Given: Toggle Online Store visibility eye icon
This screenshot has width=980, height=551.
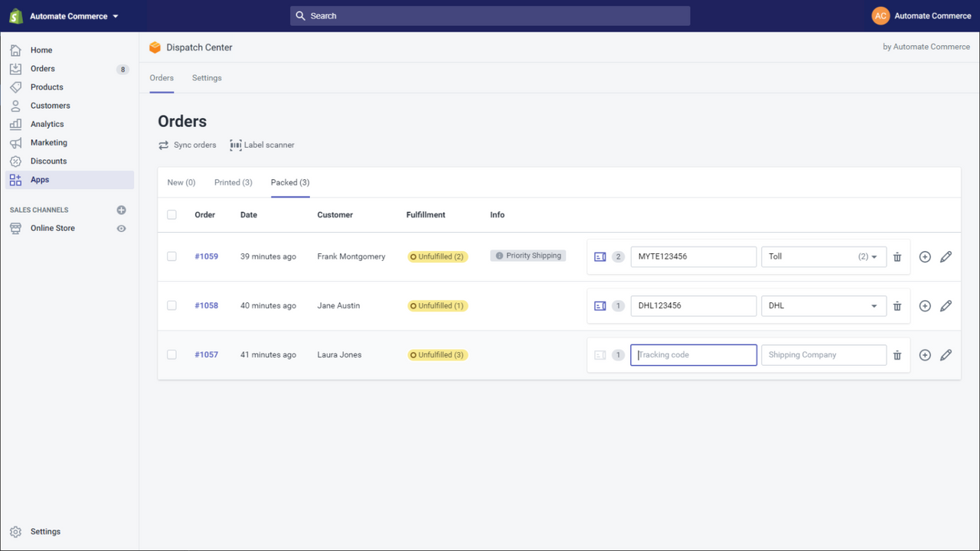Looking at the screenshot, I should coord(121,227).
